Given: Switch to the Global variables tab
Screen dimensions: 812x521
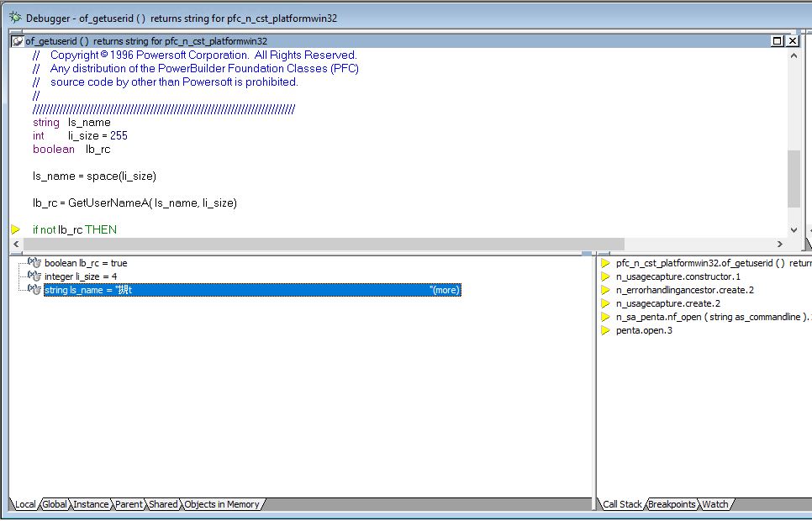Looking at the screenshot, I should [x=55, y=504].
